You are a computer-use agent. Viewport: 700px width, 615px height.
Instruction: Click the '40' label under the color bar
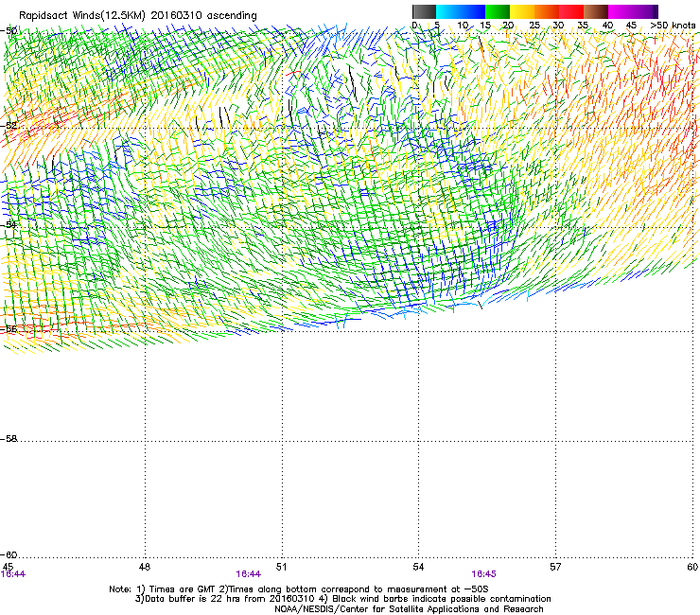click(607, 26)
